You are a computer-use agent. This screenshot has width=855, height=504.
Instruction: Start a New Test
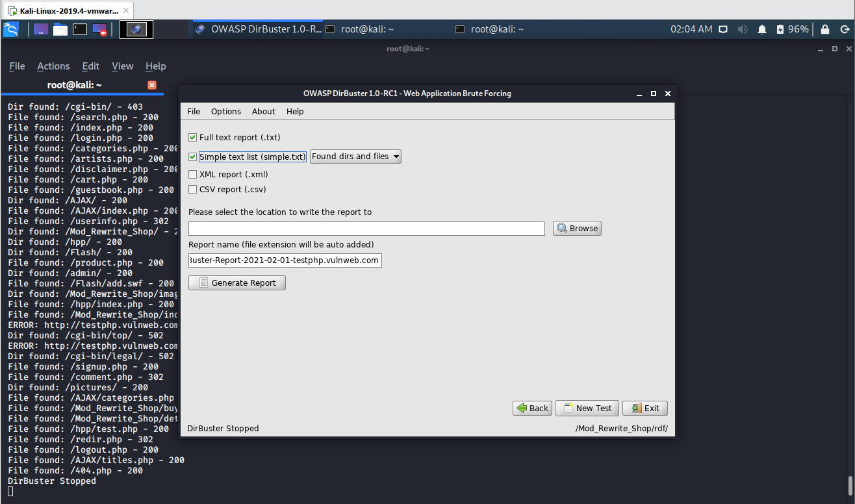click(587, 409)
